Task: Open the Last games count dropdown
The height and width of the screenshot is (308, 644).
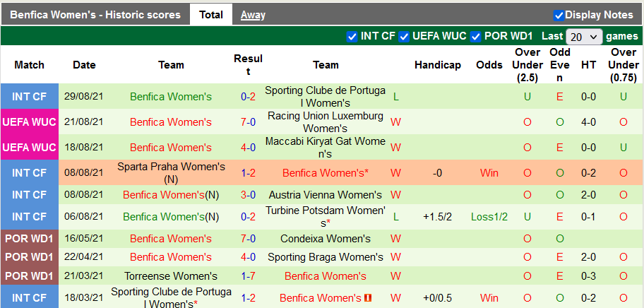Action: (x=585, y=37)
